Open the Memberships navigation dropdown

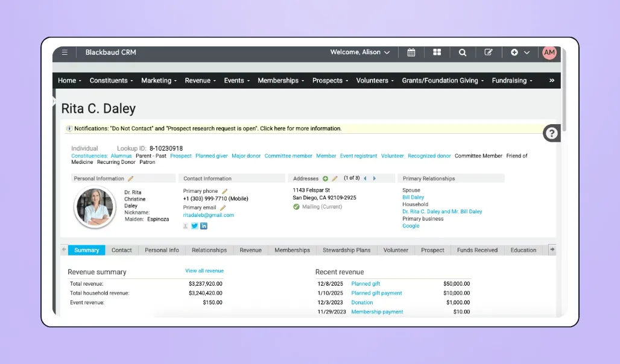[281, 80]
